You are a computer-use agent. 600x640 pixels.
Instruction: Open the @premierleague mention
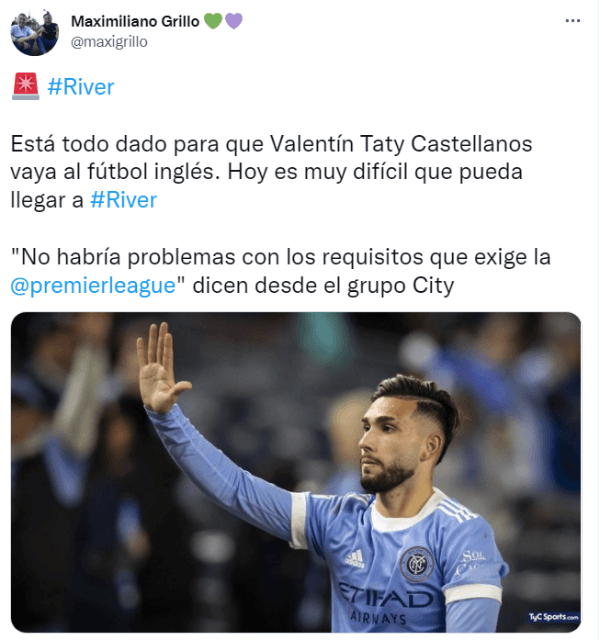click(93, 285)
